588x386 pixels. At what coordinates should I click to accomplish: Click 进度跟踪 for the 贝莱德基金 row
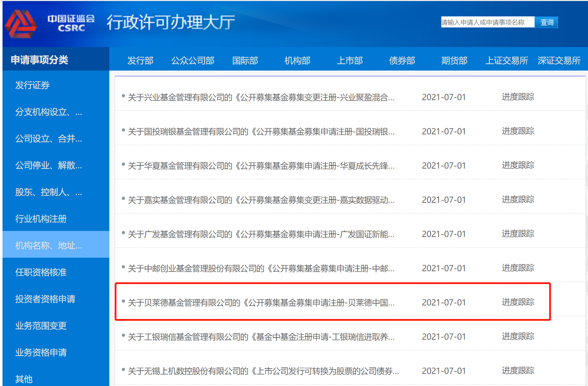(x=518, y=302)
